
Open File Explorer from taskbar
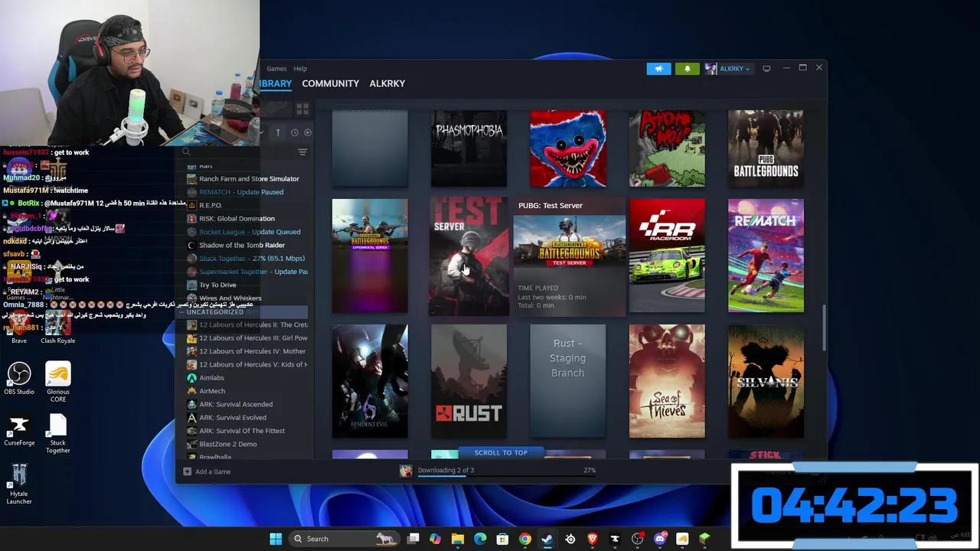(457, 539)
